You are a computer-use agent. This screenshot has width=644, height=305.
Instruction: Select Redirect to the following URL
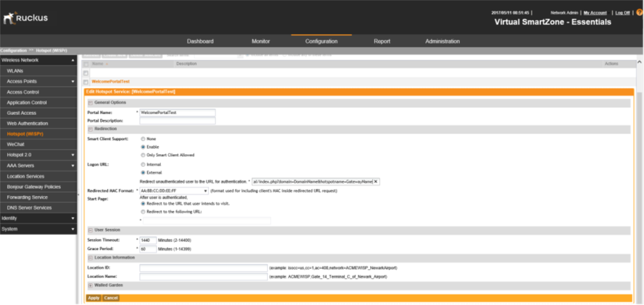click(142, 212)
